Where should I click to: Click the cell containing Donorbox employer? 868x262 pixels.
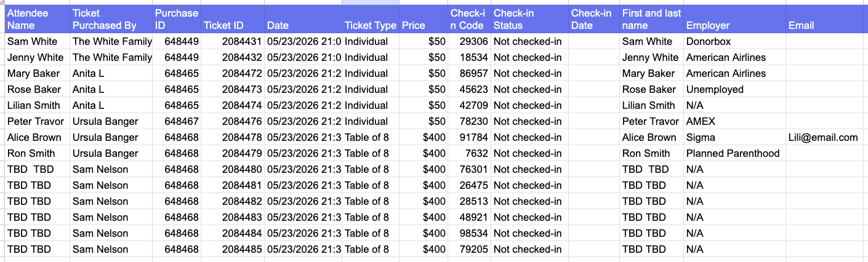click(734, 41)
